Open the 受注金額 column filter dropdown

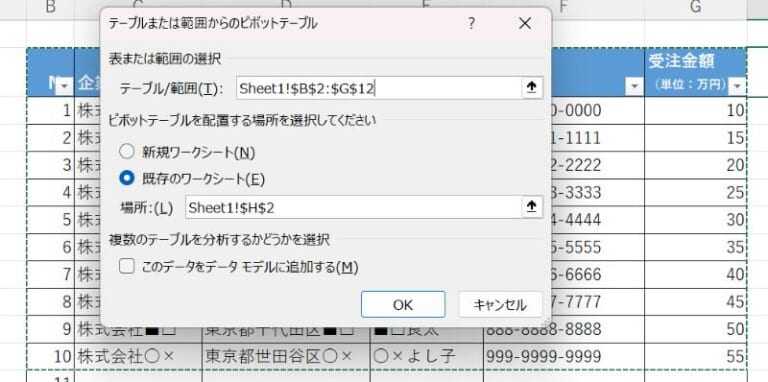(x=736, y=87)
